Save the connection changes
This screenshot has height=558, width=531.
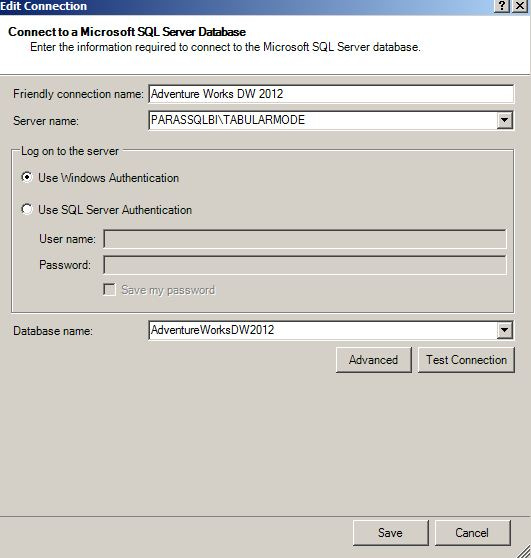pos(390,533)
